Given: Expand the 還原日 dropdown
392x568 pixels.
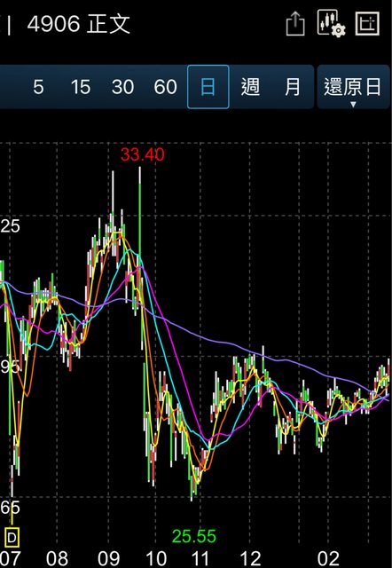Looking at the screenshot, I should coord(353,87).
